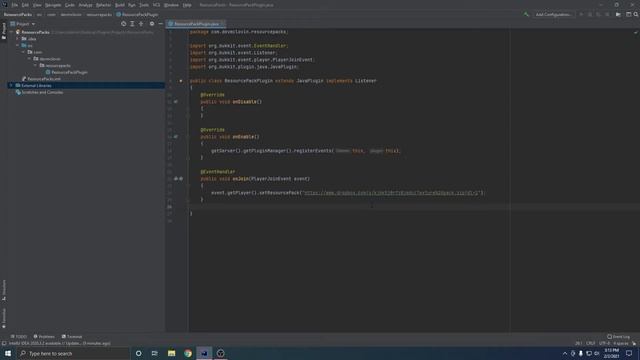640x360 pixels.
Task: Click the CRLF line separator indicator
Action: pos(591,344)
